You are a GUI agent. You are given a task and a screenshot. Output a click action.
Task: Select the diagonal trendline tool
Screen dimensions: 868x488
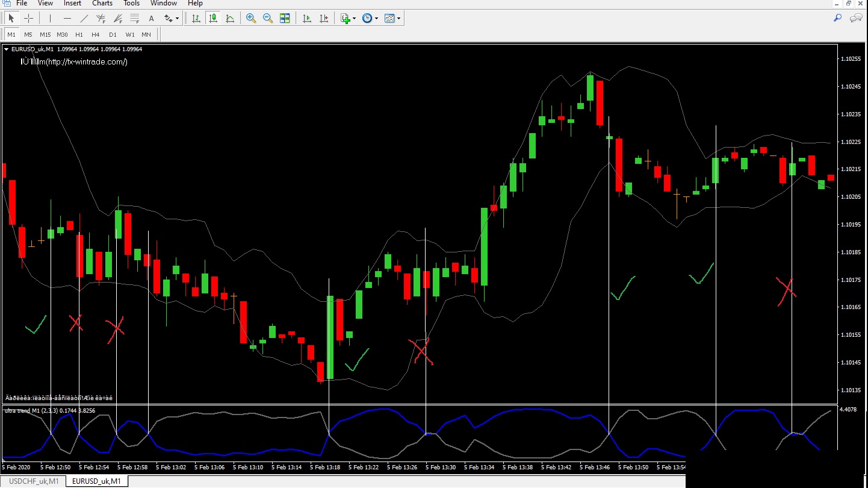click(x=84, y=18)
